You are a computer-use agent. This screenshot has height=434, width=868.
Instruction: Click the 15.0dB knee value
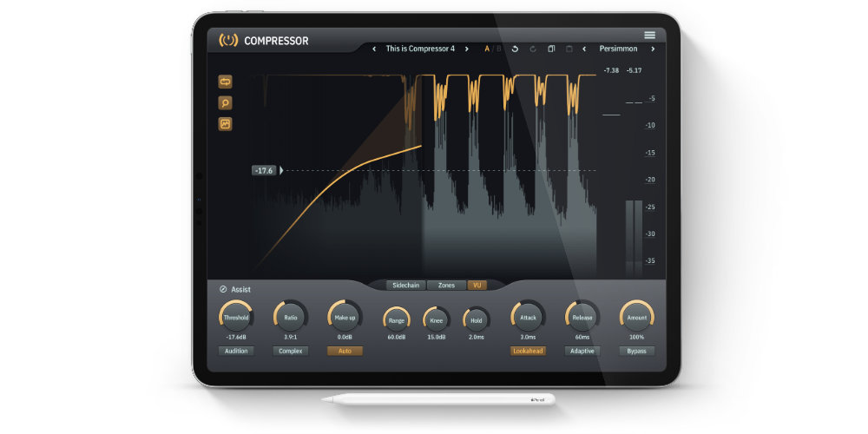point(437,337)
